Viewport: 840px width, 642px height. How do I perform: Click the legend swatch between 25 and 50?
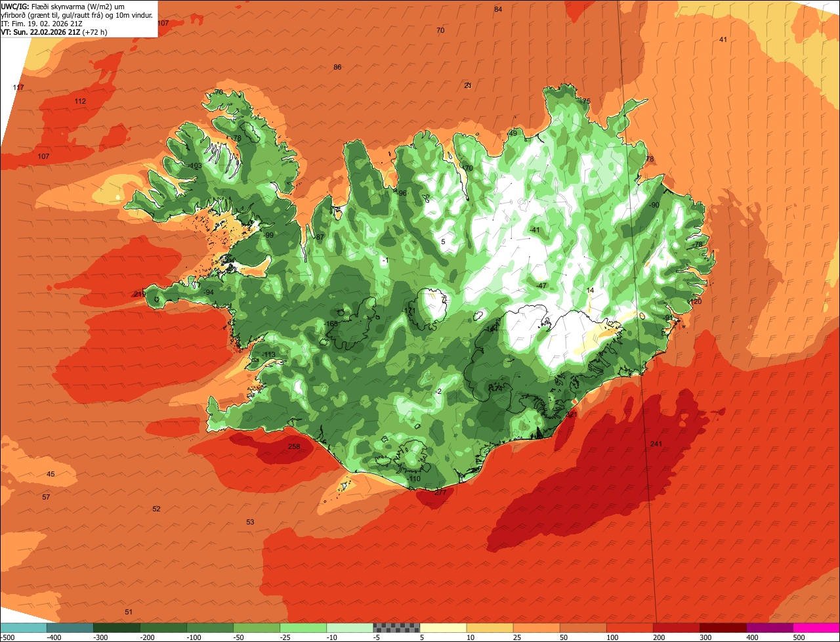pos(536,628)
